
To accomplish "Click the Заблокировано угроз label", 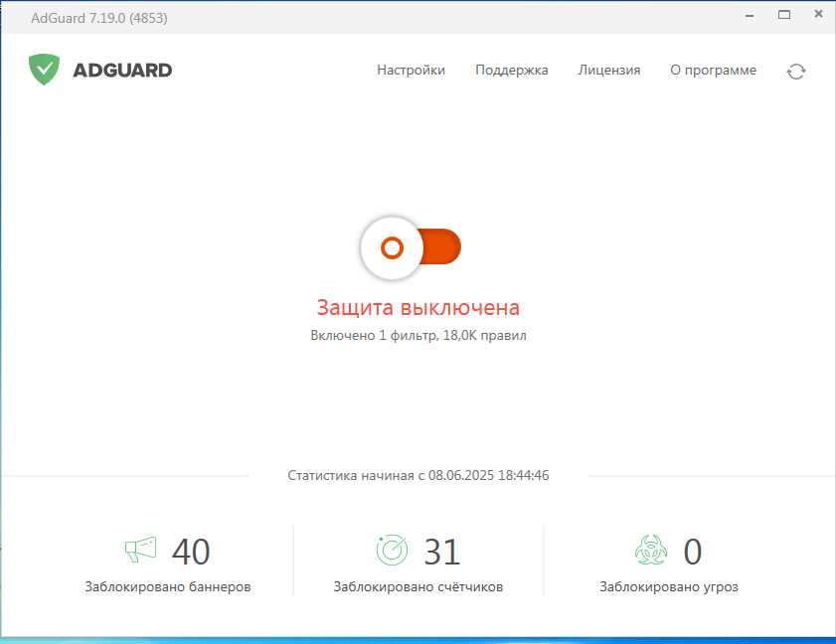I will (669, 586).
